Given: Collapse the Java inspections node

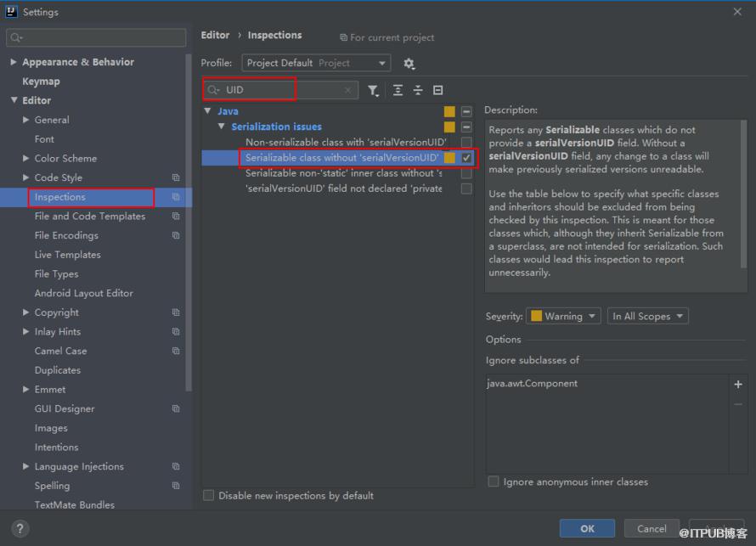Looking at the screenshot, I should coord(208,111).
